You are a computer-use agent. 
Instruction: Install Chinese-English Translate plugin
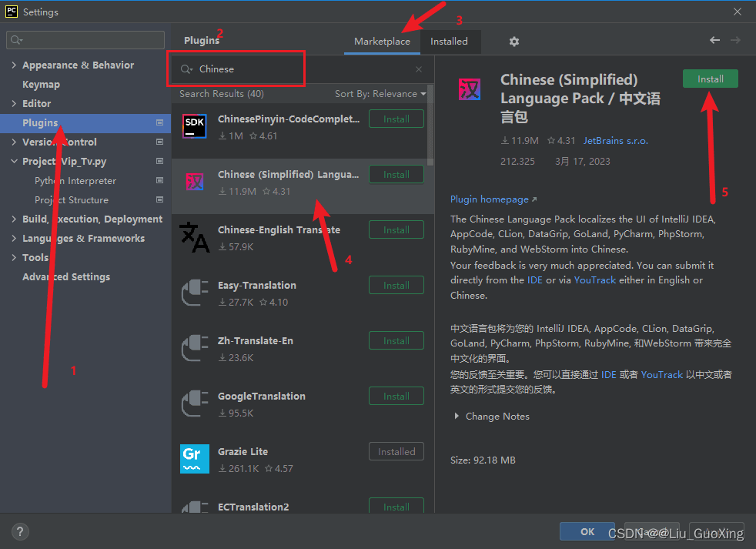(x=396, y=230)
